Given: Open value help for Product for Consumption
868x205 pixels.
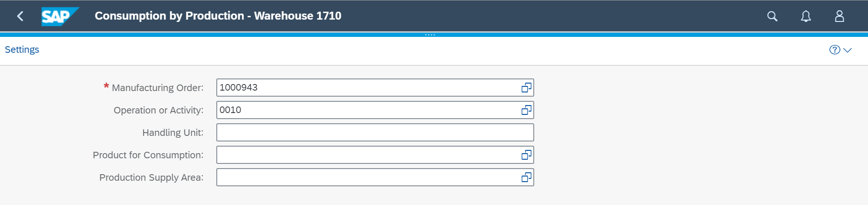Looking at the screenshot, I should coord(526,155).
